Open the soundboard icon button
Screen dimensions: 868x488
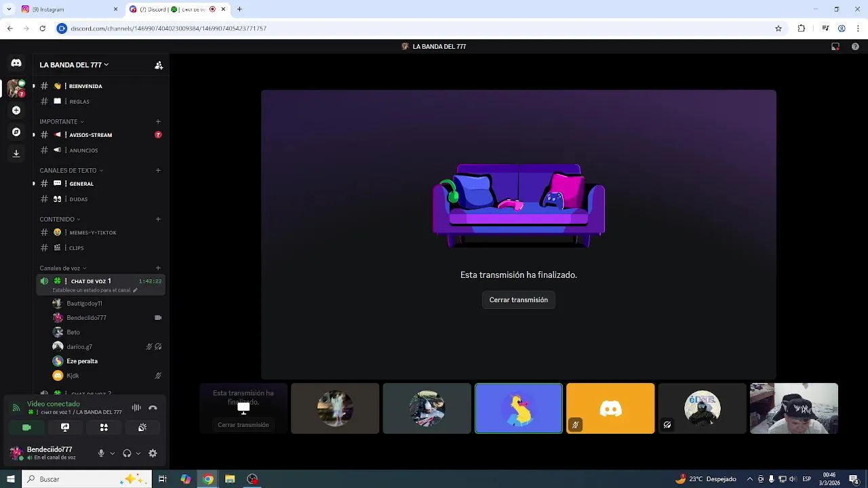pyautogui.click(x=142, y=428)
